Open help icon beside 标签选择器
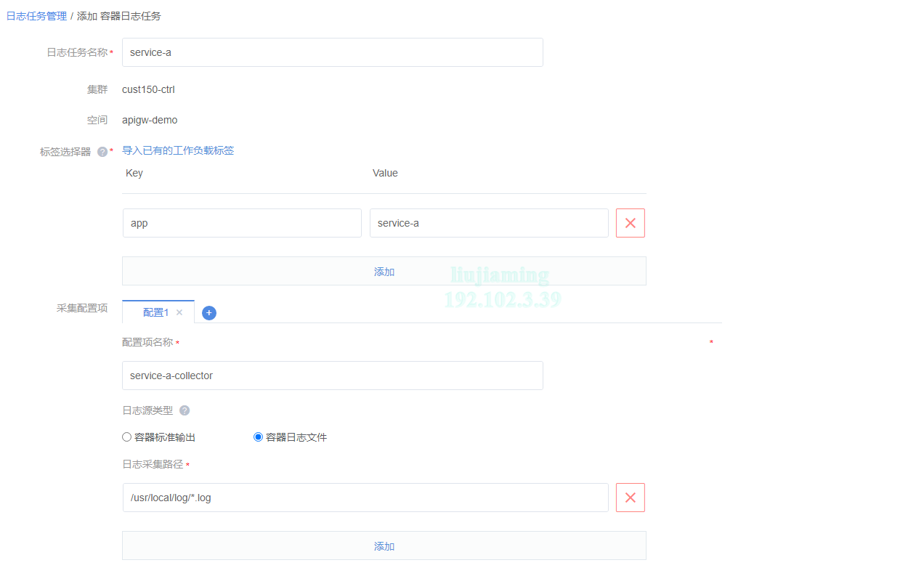 coord(102,152)
